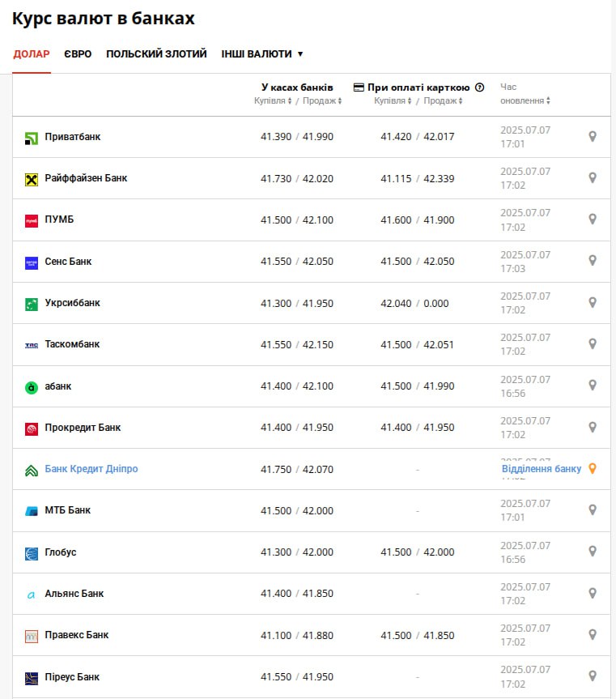Sort by cash desk Купівля rate
This screenshot has width=616, height=699.
pyautogui.click(x=273, y=100)
